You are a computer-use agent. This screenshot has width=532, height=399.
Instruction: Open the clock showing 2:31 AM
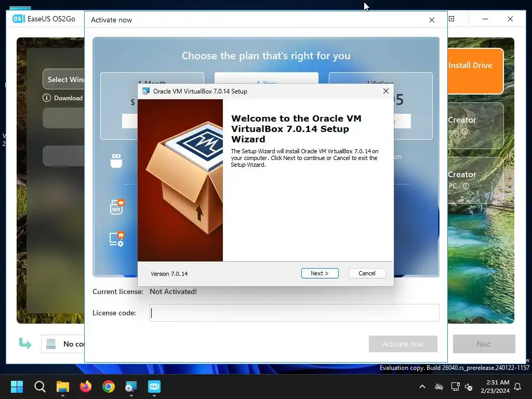pos(495,387)
